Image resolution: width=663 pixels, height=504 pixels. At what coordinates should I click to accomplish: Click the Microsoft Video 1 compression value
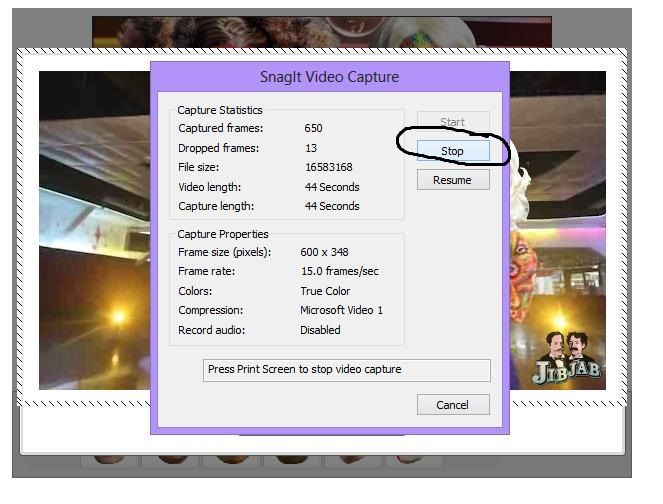(341, 310)
